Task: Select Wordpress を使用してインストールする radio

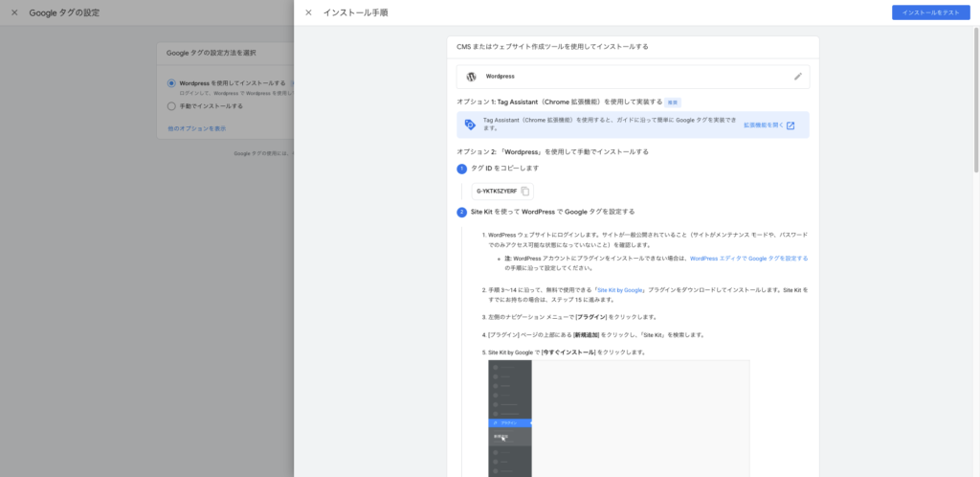Action: pos(171,83)
